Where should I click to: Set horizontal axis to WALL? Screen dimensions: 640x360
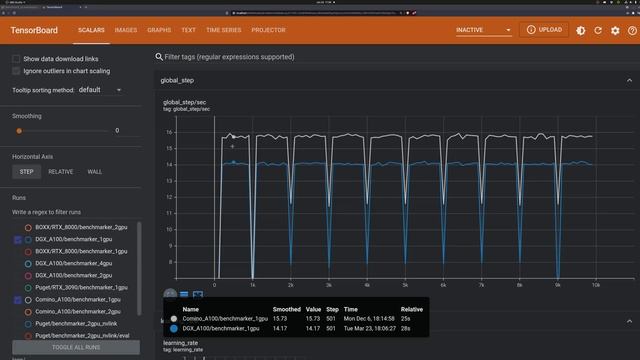(x=95, y=172)
